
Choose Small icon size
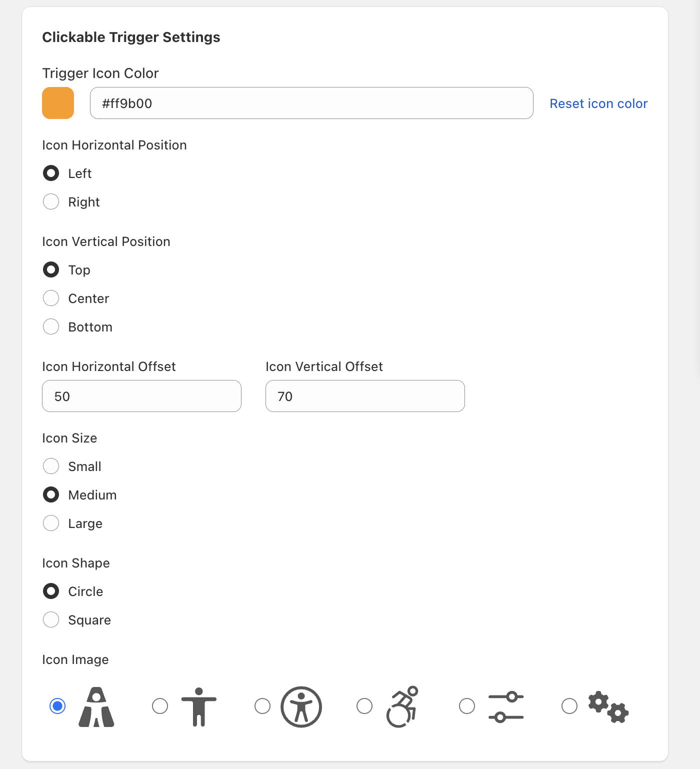[x=51, y=466]
